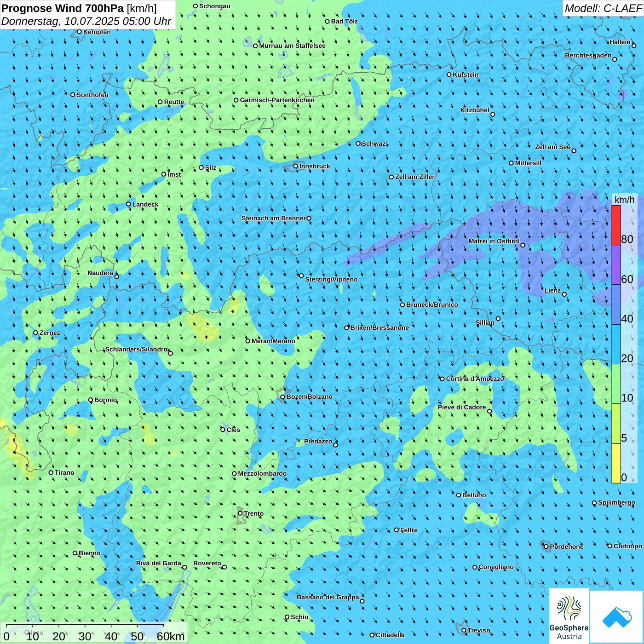Click the date 'Donnerstag, 10.07.2025 05:00 Uhr'

pyautogui.click(x=86, y=21)
